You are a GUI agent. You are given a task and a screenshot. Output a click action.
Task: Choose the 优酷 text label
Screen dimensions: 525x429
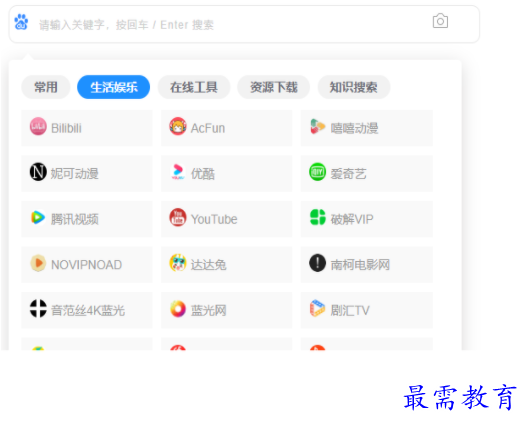(203, 174)
